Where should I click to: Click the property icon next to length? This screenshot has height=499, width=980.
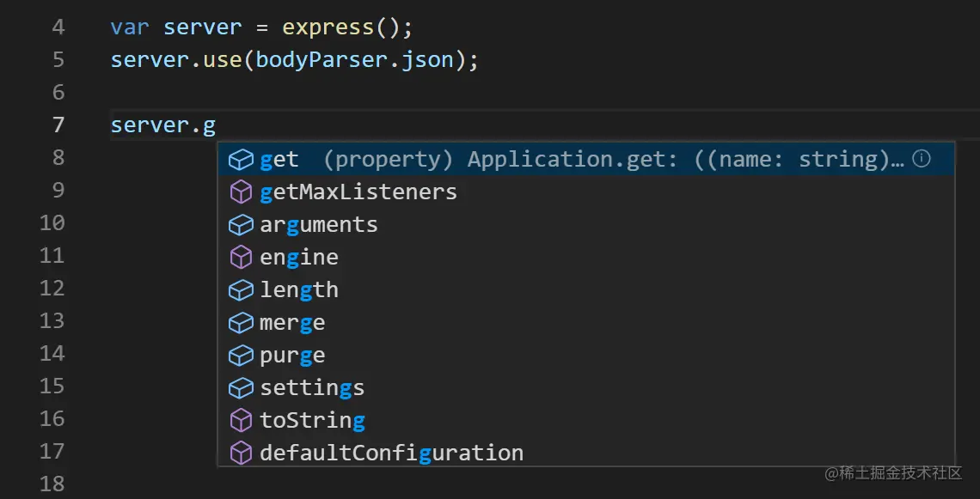(x=241, y=289)
